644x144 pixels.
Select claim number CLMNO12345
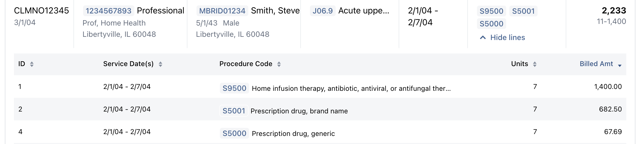tap(42, 10)
